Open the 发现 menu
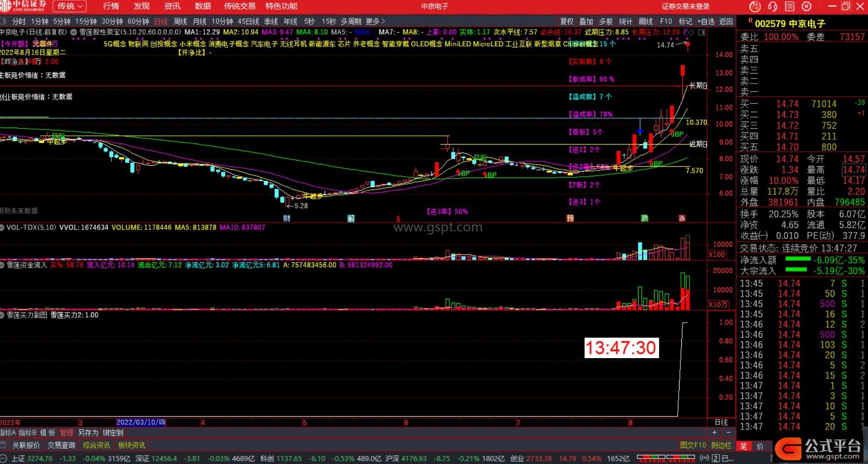The width and height of the screenshot is (868, 464). point(142,6)
